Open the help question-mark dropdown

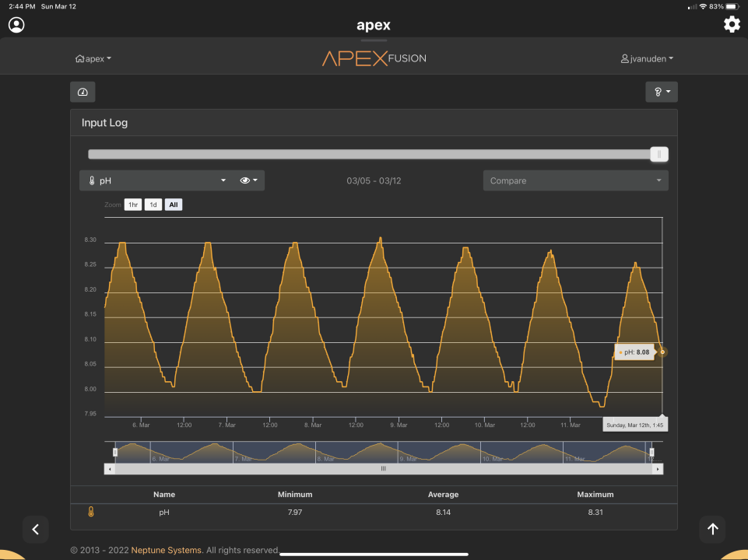(x=662, y=92)
